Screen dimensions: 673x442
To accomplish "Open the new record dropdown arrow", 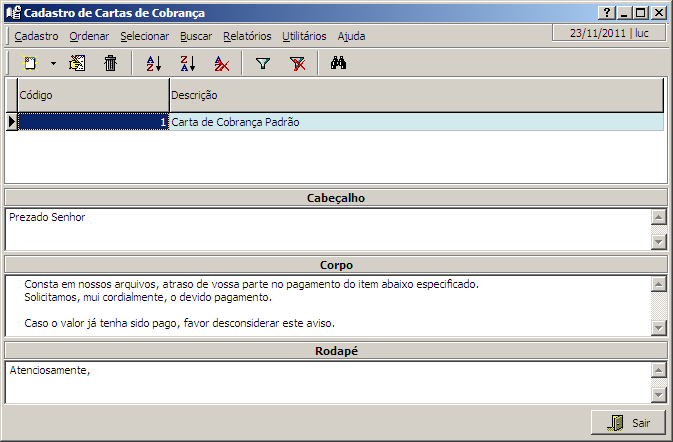I will (x=51, y=63).
